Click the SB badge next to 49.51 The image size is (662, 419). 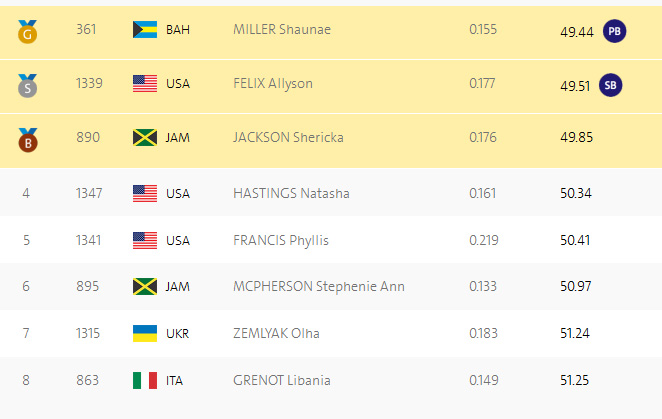pos(609,85)
